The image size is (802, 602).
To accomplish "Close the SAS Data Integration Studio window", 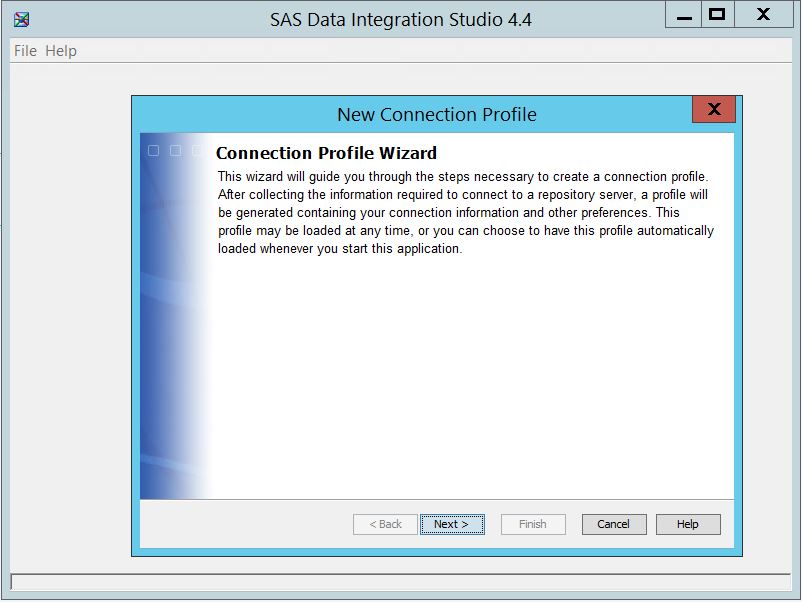I will [763, 15].
